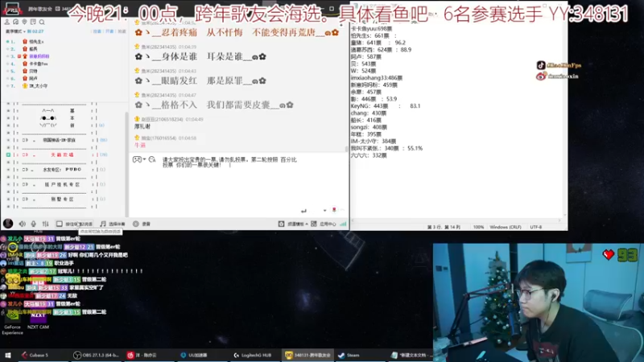
Task: Click the send enter-arrow button
Action: point(303,211)
